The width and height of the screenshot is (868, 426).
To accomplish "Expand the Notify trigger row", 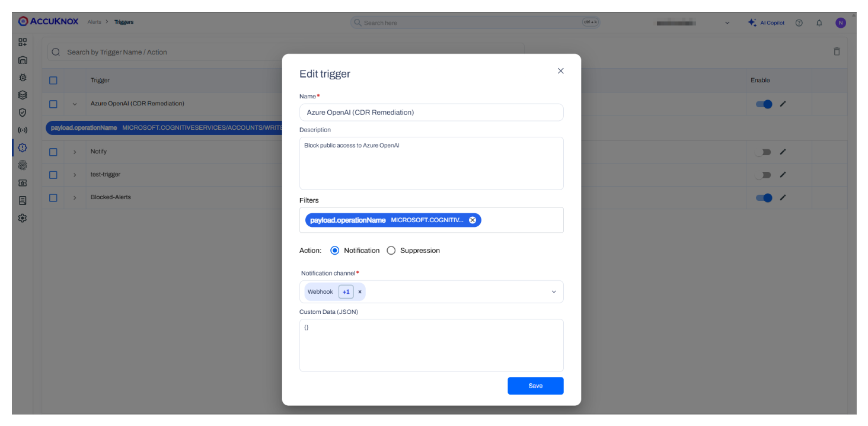I will click(x=75, y=152).
